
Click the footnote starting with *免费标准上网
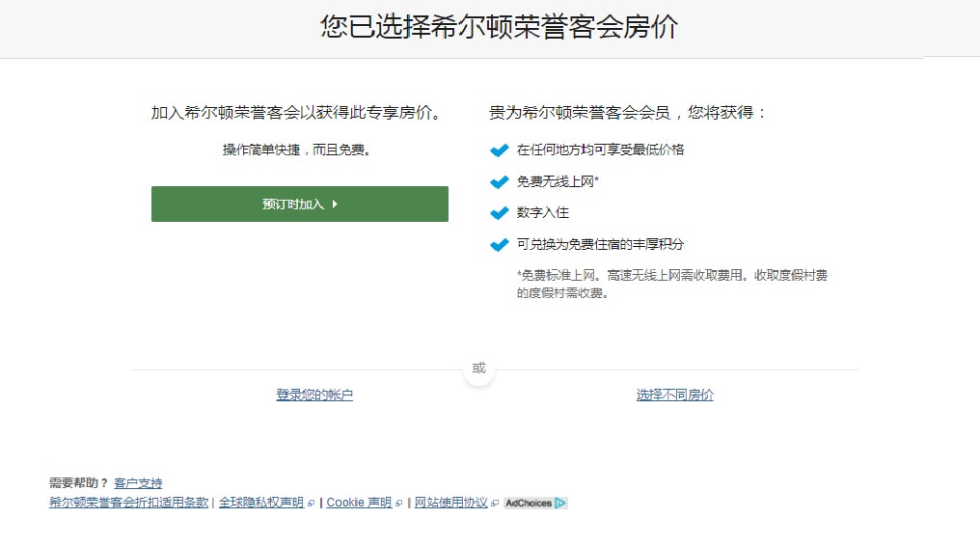click(672, 284)
